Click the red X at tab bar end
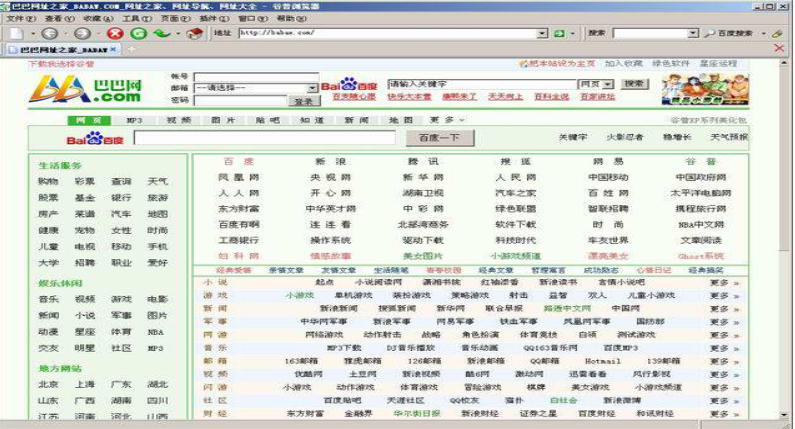Viewport: 795px width, 429px height. [779, 49]
